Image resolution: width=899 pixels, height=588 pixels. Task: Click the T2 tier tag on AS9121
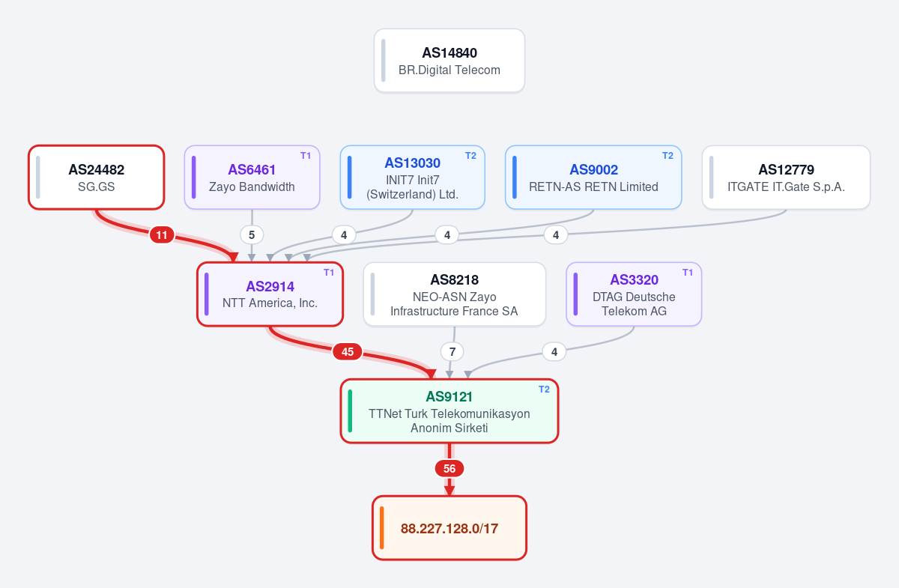(x=544, y=390)
